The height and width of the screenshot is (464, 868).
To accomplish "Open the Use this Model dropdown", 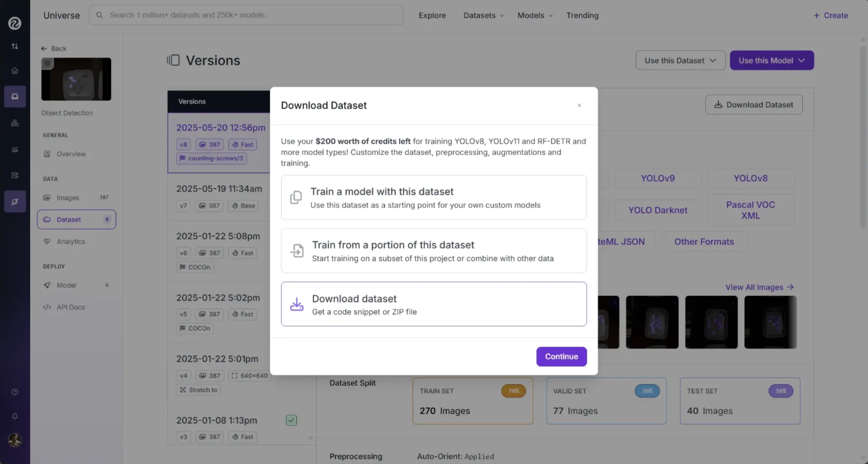I will point(771,60).
